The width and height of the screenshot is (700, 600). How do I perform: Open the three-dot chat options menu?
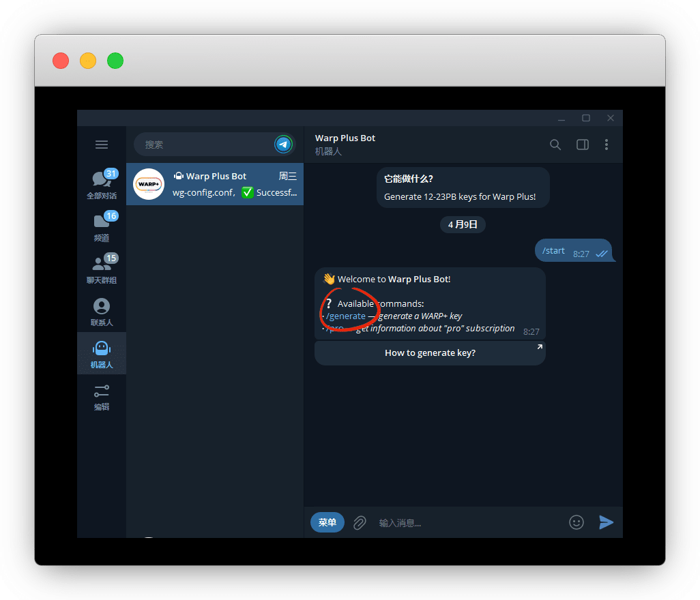[x=607, y=145]
